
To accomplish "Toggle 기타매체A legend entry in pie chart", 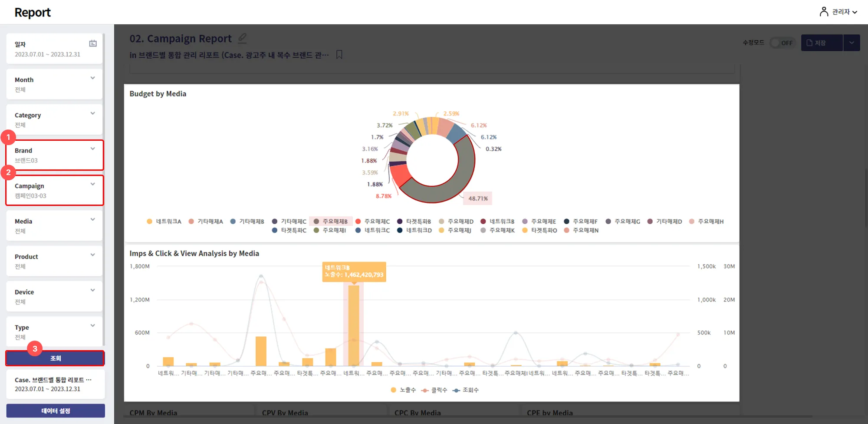I will 206,222.
